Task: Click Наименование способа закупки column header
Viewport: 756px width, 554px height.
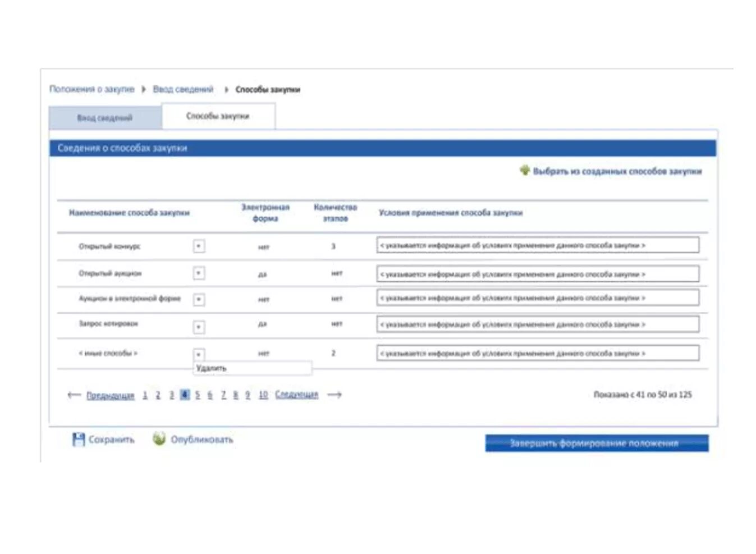Action: click(x=129, y=213)
